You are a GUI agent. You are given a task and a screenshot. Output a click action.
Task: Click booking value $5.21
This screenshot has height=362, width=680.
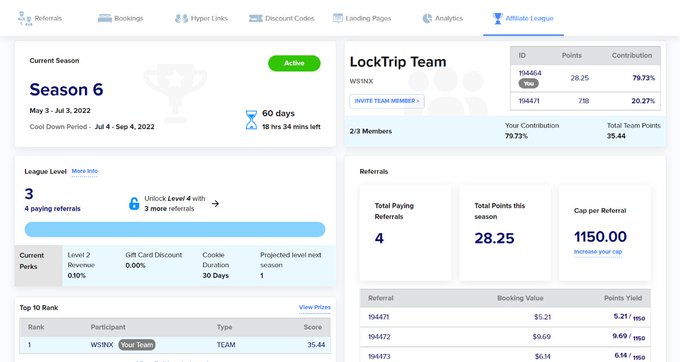[x=543, y=317]
